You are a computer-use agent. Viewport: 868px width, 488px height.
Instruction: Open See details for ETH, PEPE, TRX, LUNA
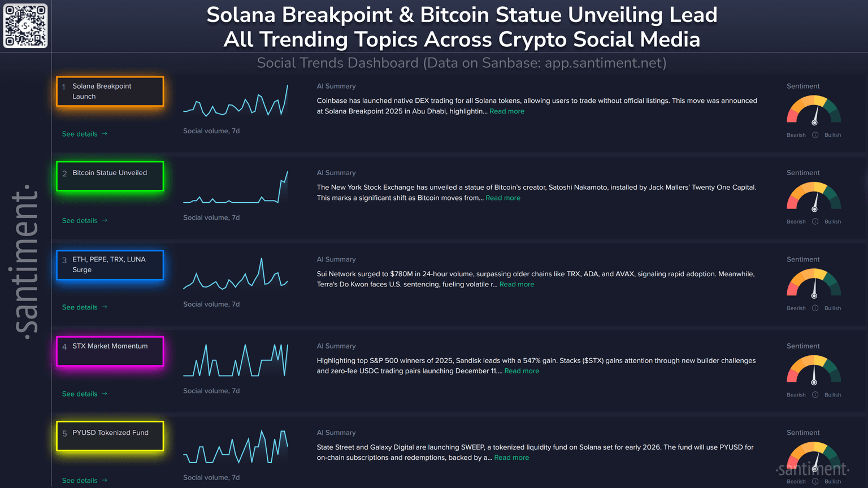tap(84, 307)
